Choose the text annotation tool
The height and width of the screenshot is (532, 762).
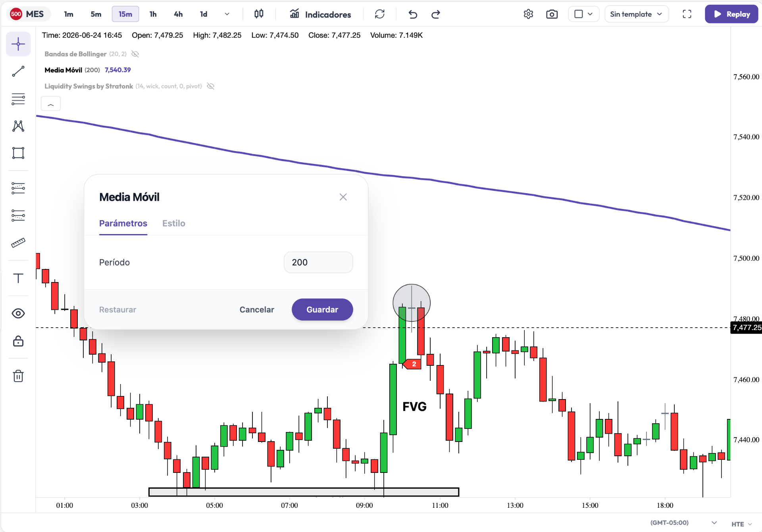coord(18,278)
